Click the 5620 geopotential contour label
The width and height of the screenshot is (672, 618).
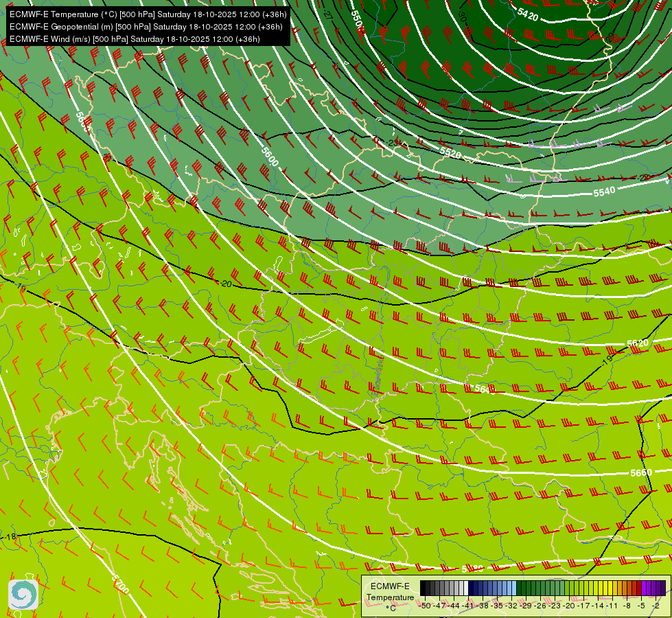click(x=638, y=343)
